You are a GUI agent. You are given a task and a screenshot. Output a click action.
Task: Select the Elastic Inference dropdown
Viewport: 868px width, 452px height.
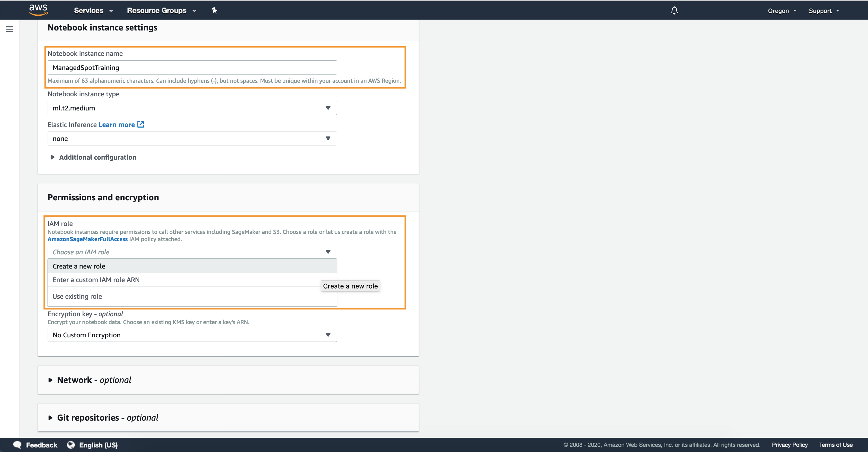[192, 138]
